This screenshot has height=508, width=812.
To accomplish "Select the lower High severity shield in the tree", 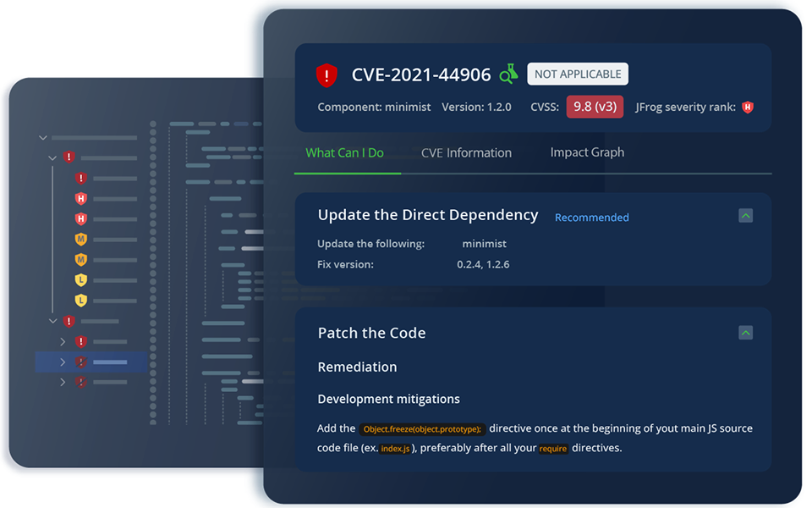I will pos(81,218).
